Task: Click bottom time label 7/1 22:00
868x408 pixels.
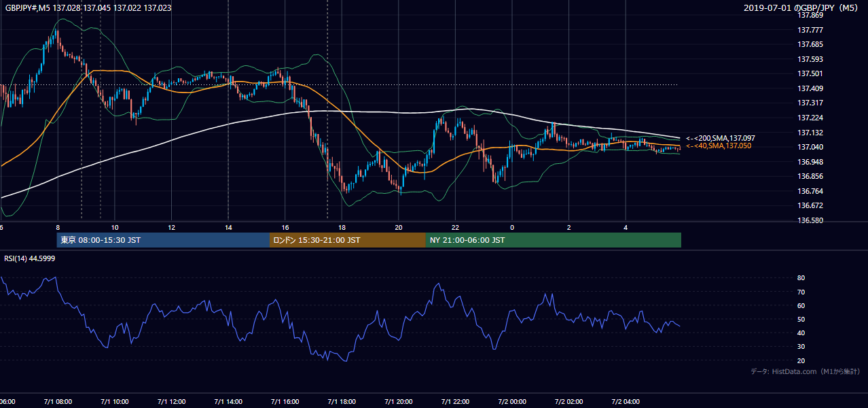Action: tap(456, 402)
